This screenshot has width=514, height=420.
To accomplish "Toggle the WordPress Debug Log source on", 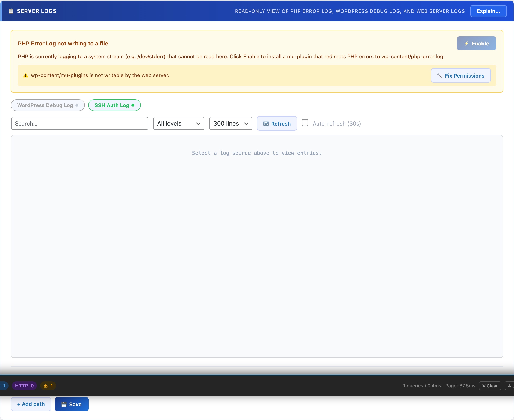I will click(x=47, y=105).
